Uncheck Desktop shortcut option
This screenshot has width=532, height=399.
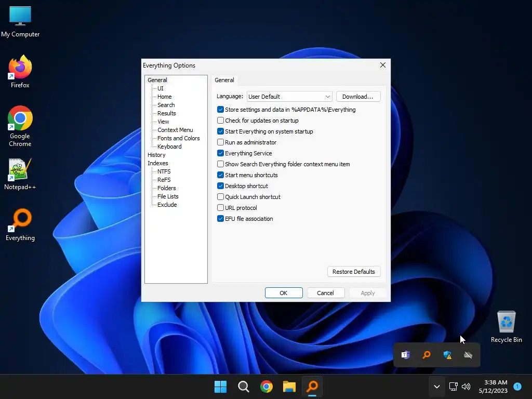click(220, 186)
